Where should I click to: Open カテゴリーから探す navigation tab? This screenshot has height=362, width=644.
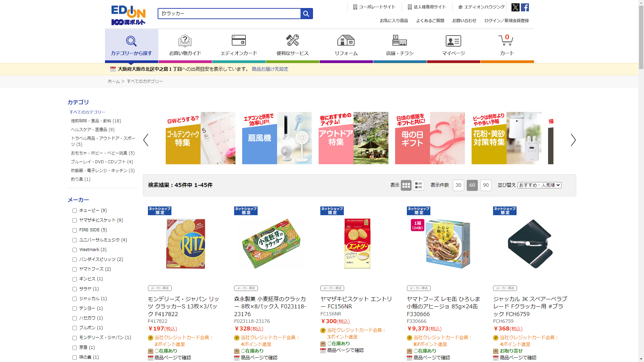(131, 45)
